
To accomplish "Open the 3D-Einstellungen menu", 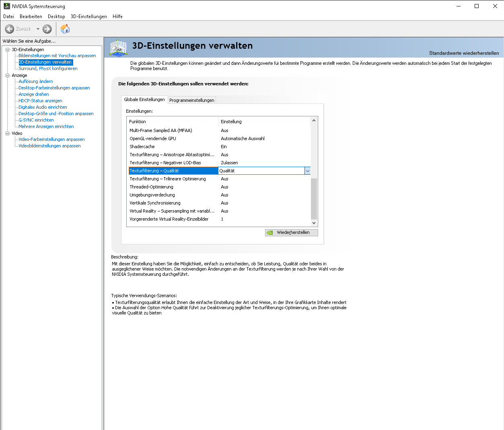I will click(x=89, y=17).
